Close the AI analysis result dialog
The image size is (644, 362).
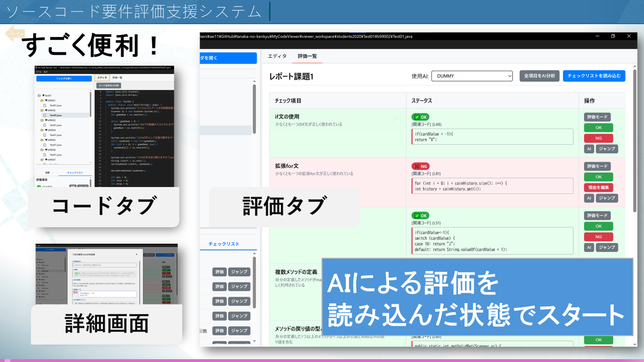click(x=137, y=254)
